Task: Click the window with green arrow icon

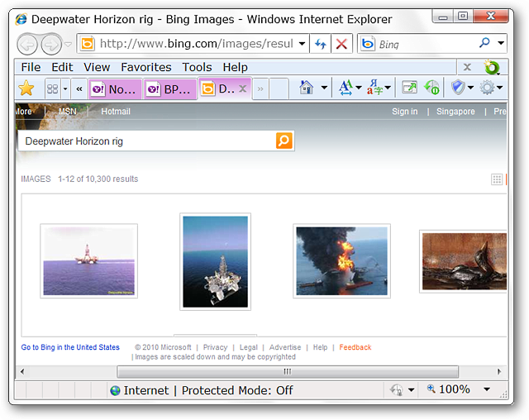Action: click(409, 88)
